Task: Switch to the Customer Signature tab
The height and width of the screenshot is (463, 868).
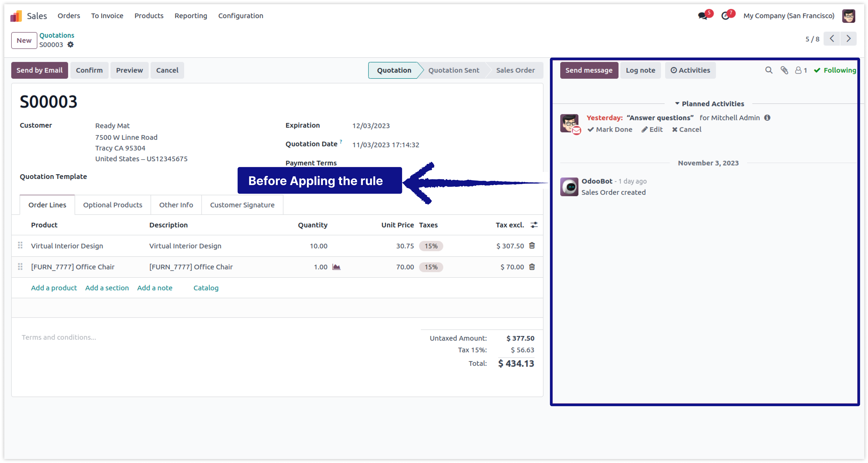Action: [x=242, y=205]
